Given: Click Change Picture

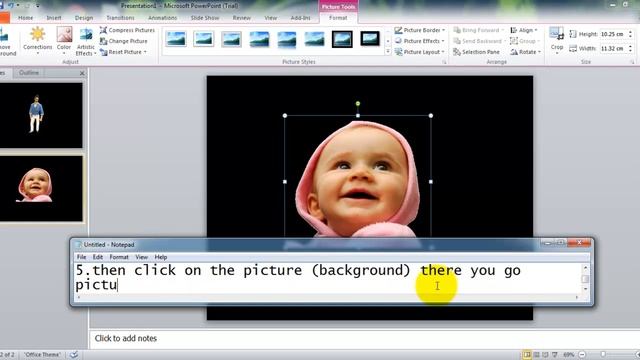Looking at the screenshot, I should [124, 41].
